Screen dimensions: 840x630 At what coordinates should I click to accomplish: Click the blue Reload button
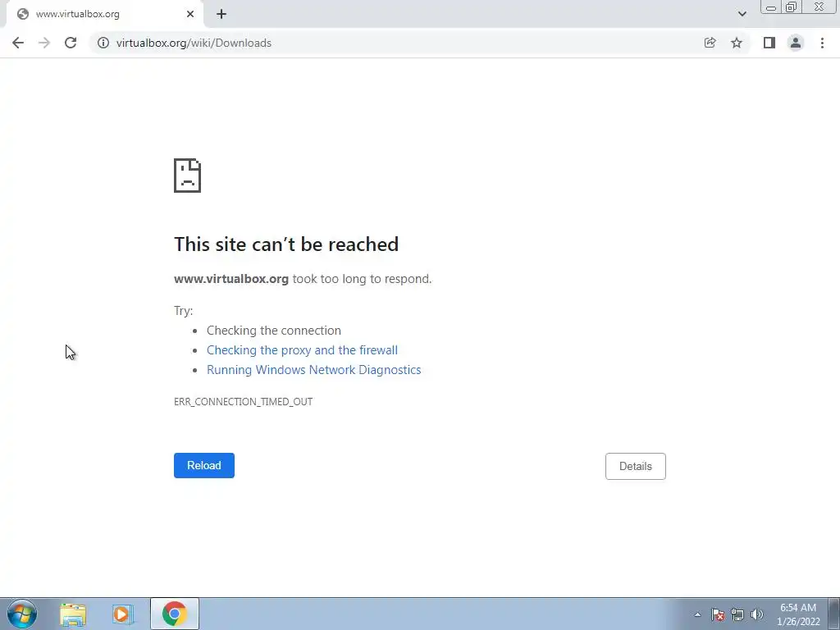(x=204, y=465)
